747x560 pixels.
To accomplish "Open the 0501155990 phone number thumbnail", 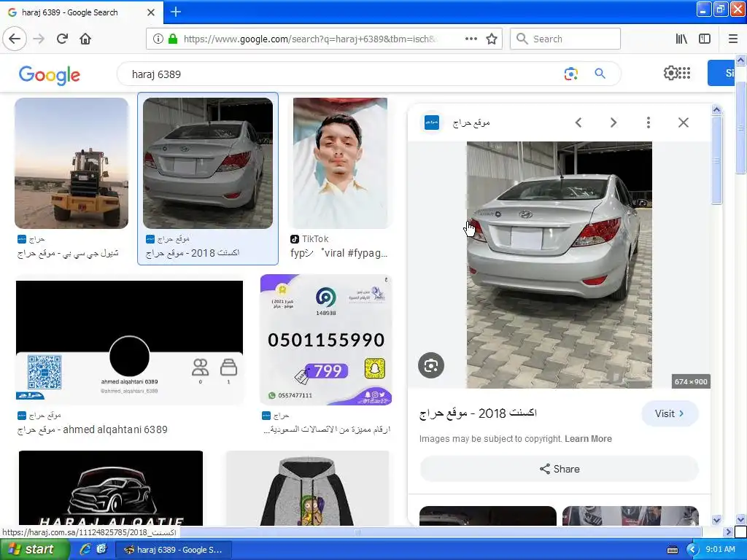I will pos(326,340).
